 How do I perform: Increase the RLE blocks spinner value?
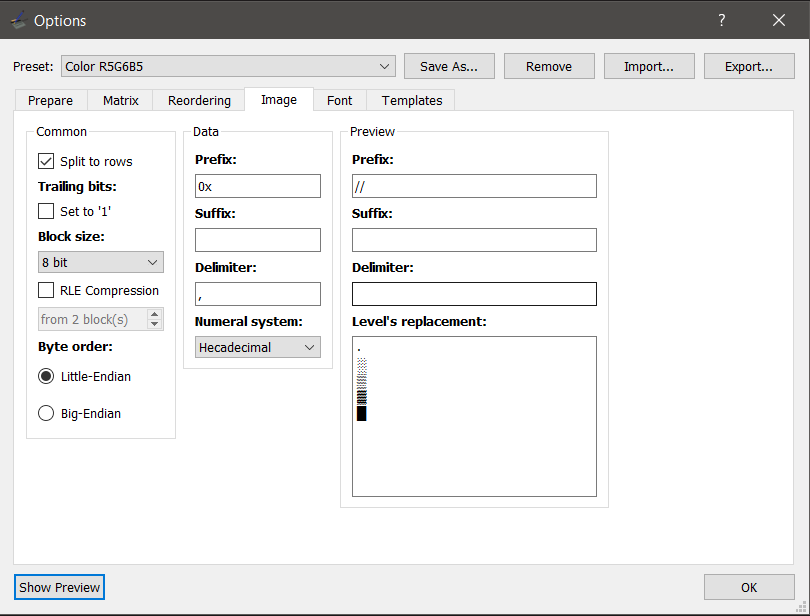point(154,315)
